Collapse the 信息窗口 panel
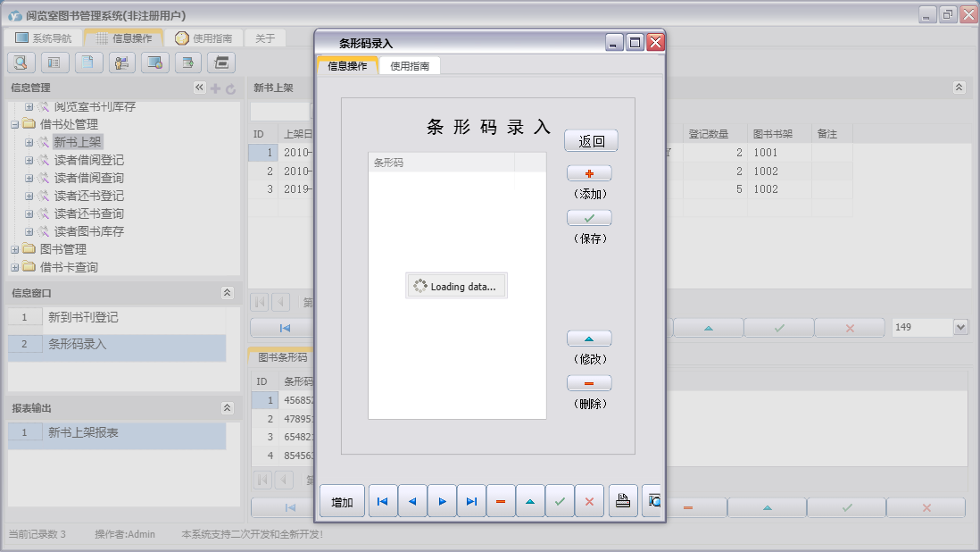Image resolution: width=980 pixels, height=552 pixels. tap(228, 293)
